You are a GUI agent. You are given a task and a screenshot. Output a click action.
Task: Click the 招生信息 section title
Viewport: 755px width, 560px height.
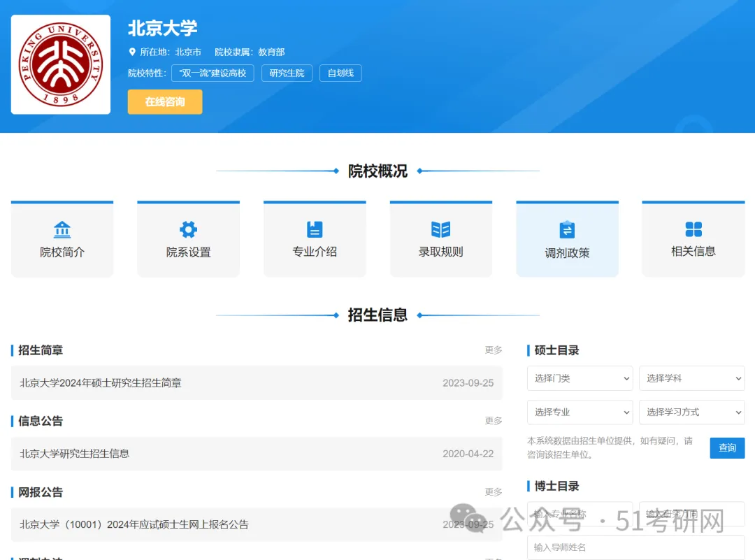coord(377,315)
